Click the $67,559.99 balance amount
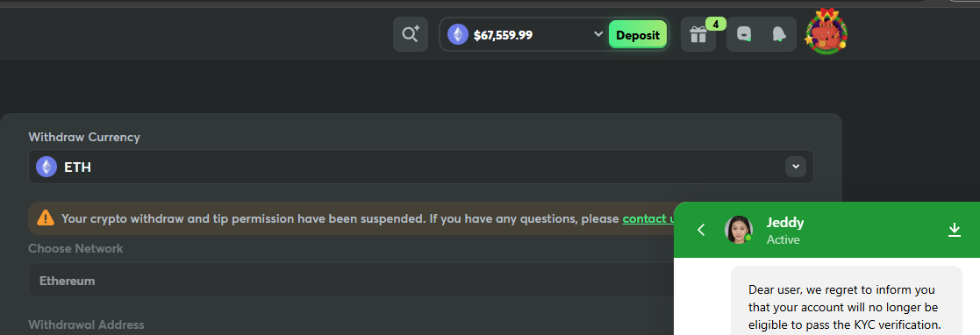Viewport: 980px width, 335px height. (x=503, y=36)
